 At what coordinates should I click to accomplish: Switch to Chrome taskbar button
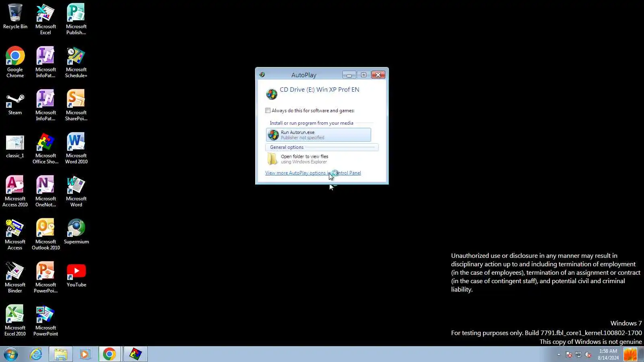(109, 354)
